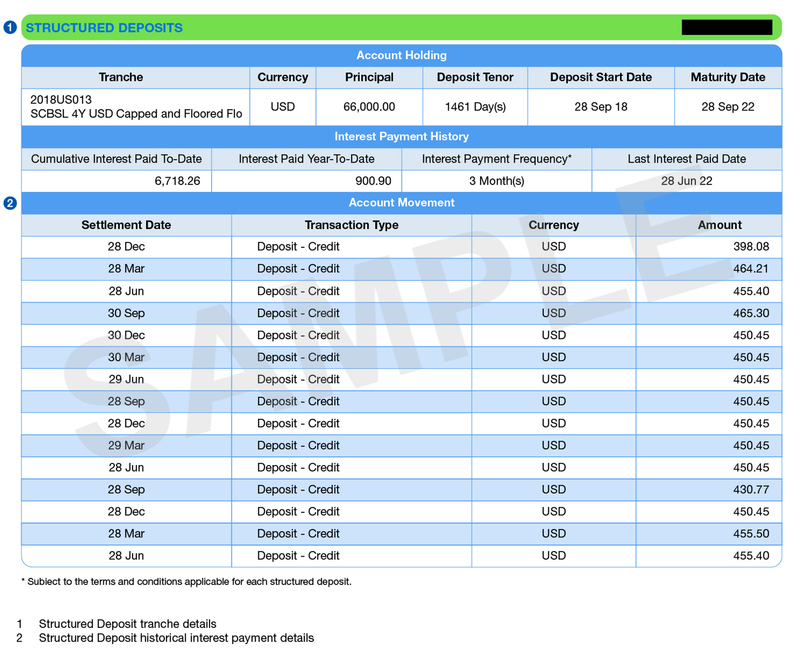Select 28 Mar in the 464.21 row

point(126,269)
